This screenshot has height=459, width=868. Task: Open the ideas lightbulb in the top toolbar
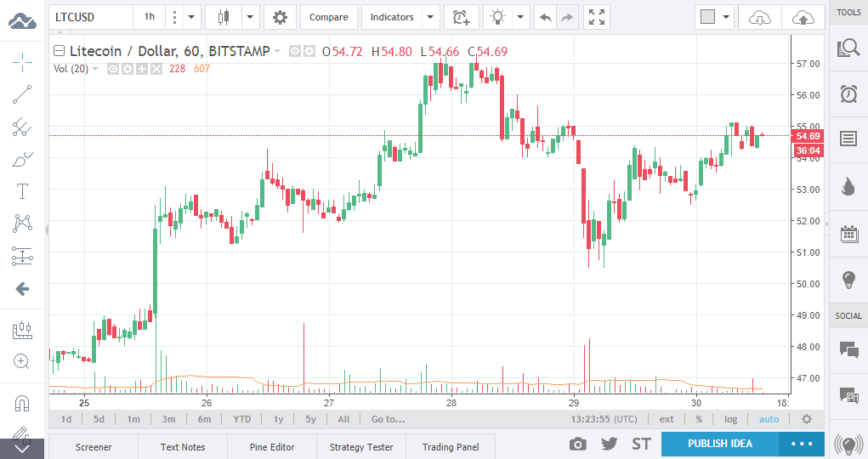pos(497,17)
